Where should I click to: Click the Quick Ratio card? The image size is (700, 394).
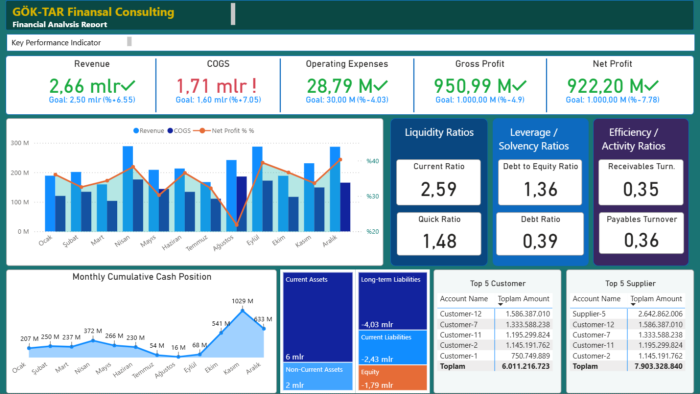(439, 234)
